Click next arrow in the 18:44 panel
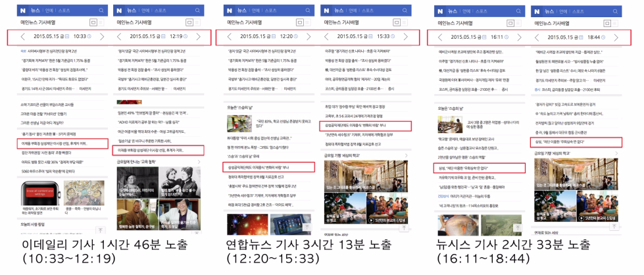The height and width of the screenshot is (275, 644). pos(616,37)
